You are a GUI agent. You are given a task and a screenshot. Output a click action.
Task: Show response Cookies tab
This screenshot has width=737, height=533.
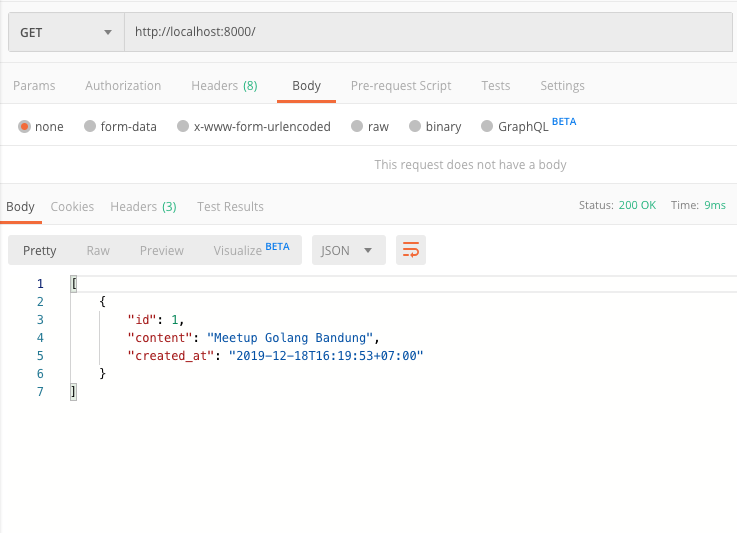point(72,207)
